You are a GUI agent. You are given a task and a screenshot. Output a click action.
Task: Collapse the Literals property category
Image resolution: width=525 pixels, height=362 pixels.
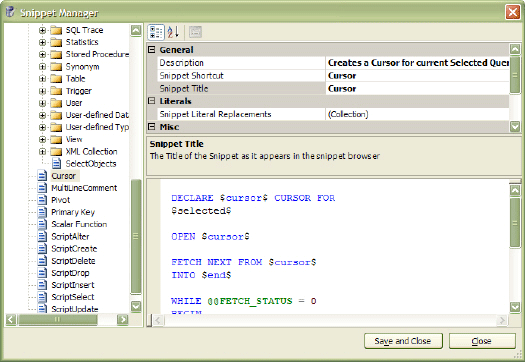point(152,101)
